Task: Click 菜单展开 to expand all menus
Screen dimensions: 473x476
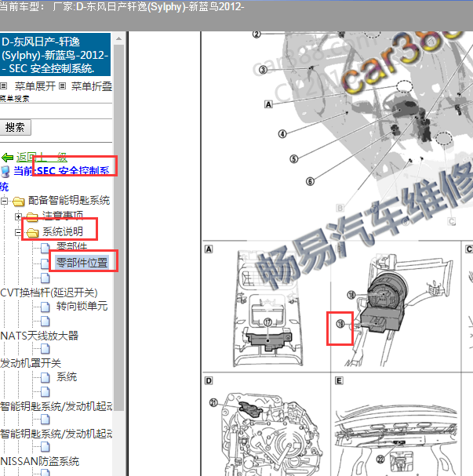Action: point(35,86)
